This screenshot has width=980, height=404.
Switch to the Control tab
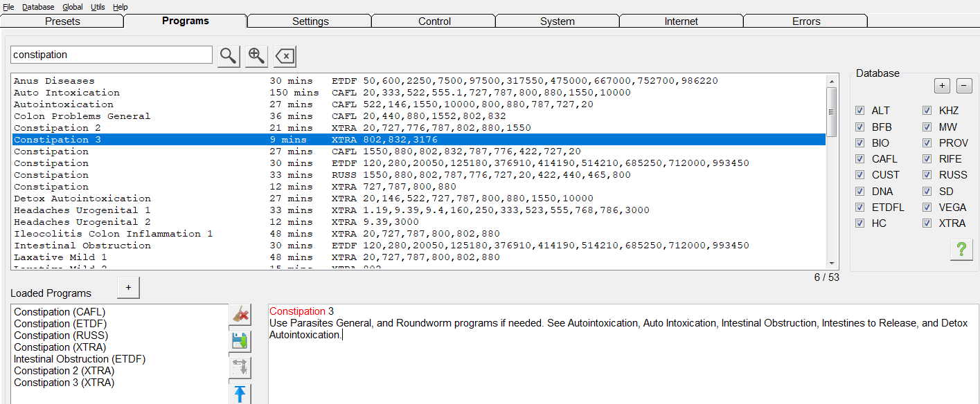tap(434, 21)
